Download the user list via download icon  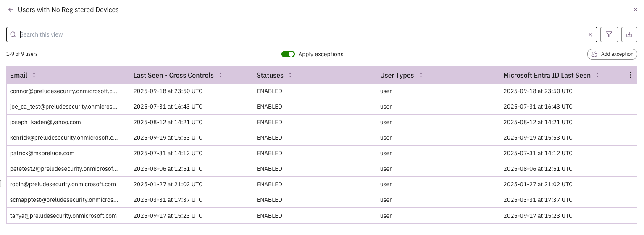click(x=629, y=34)
